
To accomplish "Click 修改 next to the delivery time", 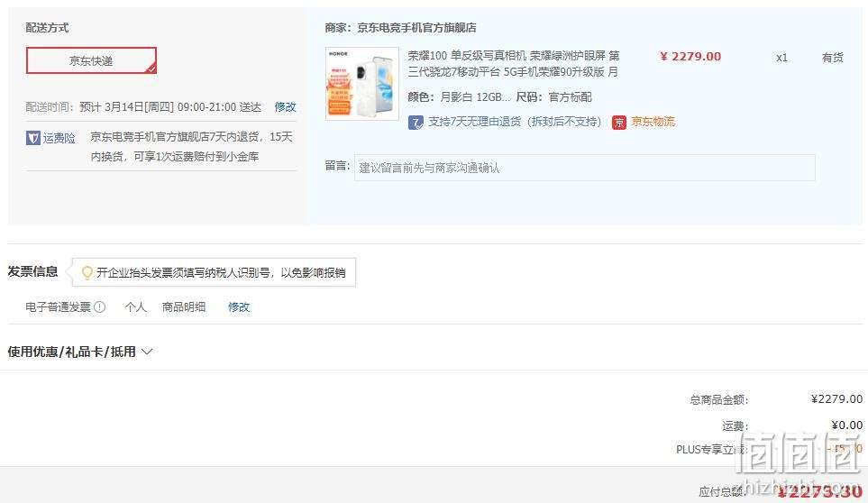I will point(285,106).
